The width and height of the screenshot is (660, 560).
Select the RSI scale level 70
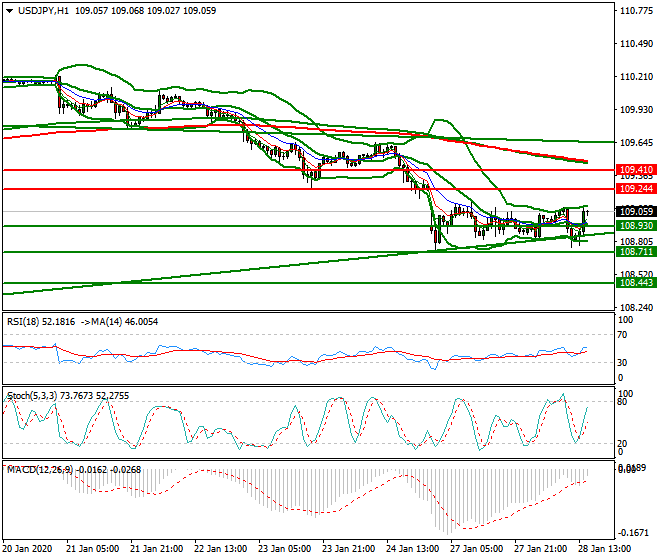622,335
